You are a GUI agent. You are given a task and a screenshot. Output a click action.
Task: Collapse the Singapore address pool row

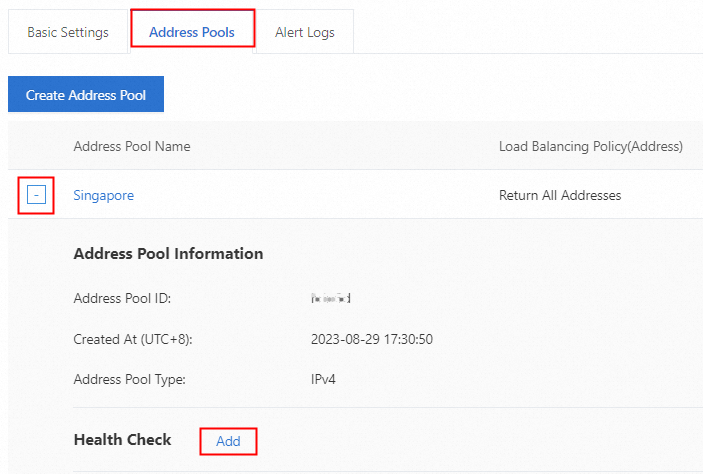36,195
